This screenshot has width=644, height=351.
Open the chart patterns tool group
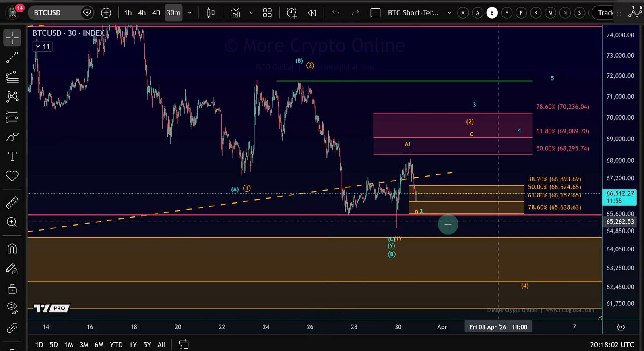pyautogui.click(x=12, y=96)
